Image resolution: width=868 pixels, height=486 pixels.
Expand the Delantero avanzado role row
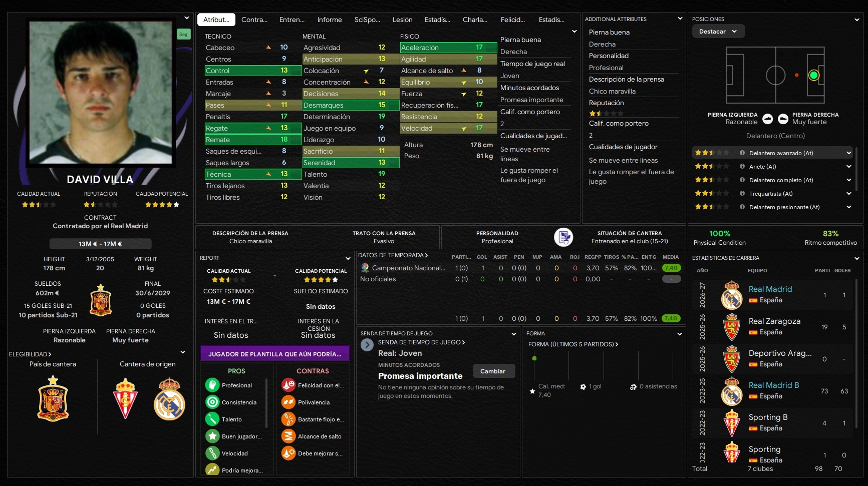point(849,153)
